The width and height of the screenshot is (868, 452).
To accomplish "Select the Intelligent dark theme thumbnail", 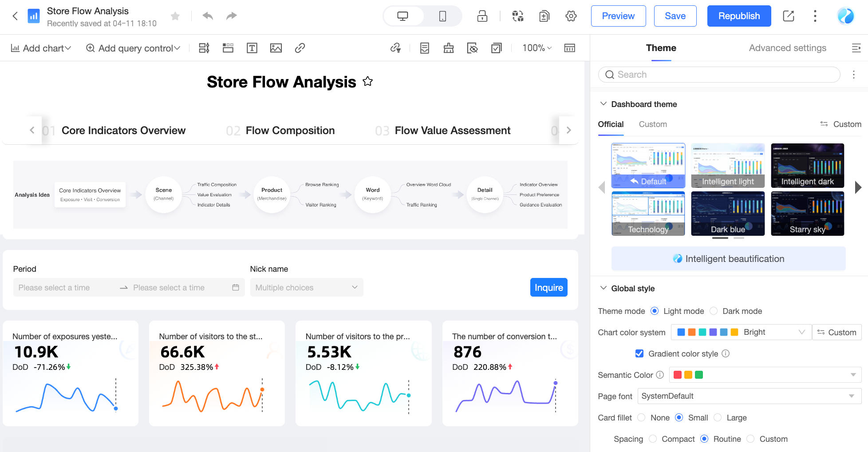I will pos(807,166).
